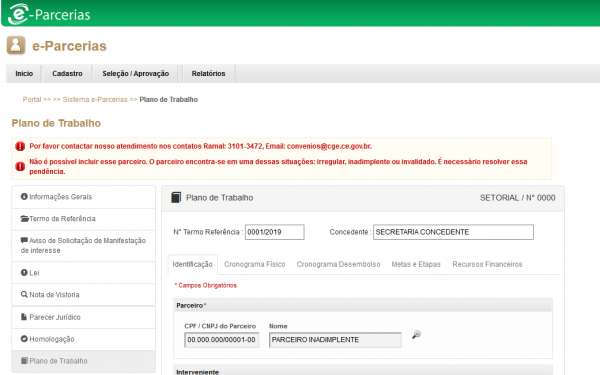Open Lei in the sidebar
Screen dimensions: 600x375
(x=84, y=273)
